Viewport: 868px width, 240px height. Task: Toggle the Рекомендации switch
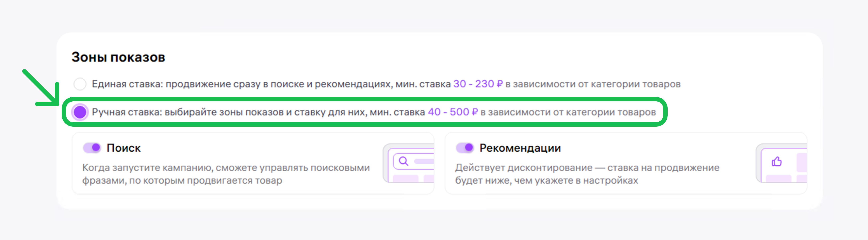tap(465, 148)
